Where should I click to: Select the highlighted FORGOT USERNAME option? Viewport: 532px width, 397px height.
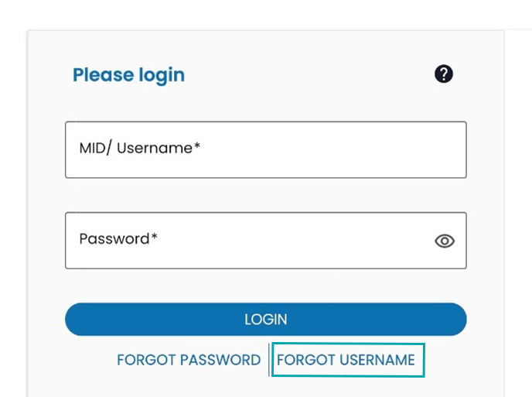[346, 360]
